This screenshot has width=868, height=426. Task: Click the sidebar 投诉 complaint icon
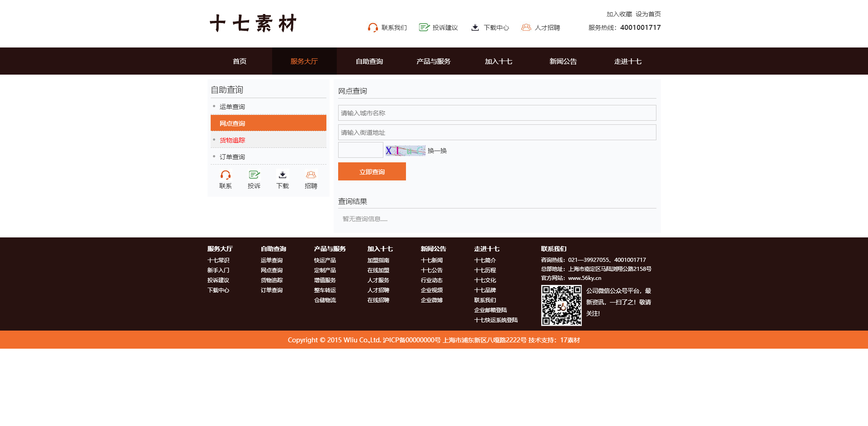254,175
